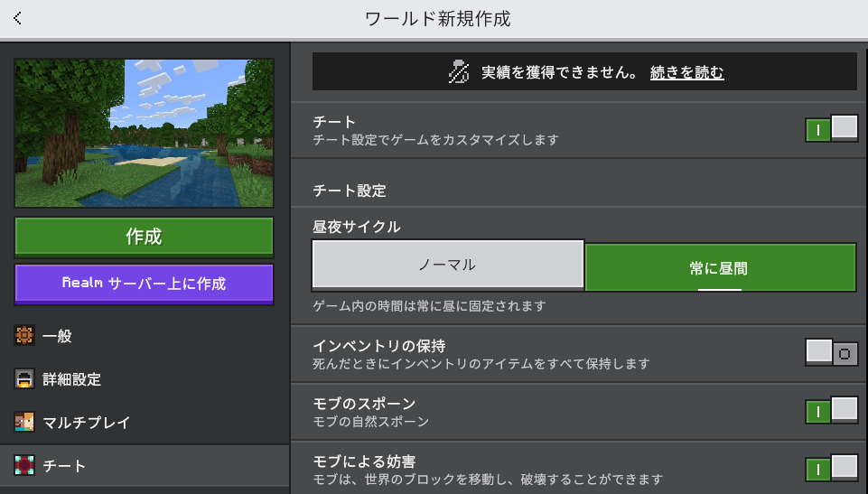
Task: Click the green 作成 button
Action: pyautogui.click(x=144, y=237)
